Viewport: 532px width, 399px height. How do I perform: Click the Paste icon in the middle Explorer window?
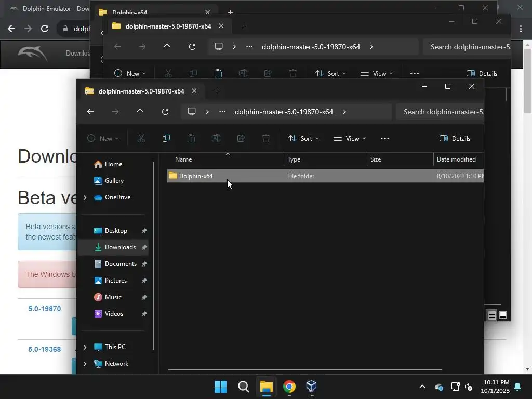[x=218, y=73]
